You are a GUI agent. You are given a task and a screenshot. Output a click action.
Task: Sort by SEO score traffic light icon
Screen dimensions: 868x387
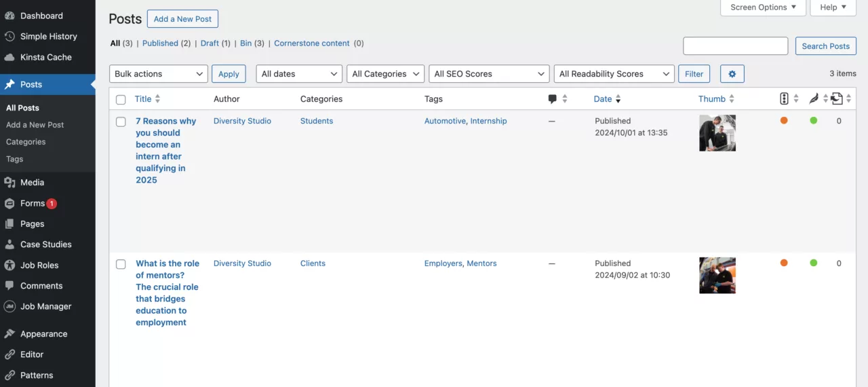tap(784, 99)
